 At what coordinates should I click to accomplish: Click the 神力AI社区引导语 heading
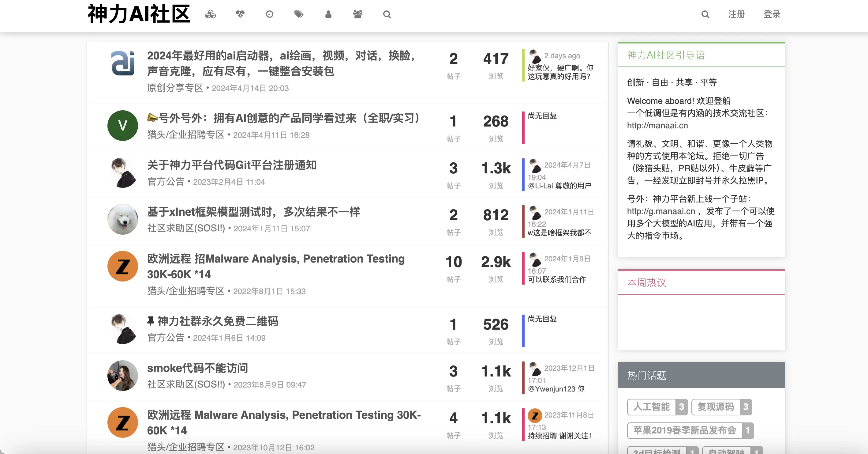click(x=666, y=55)
